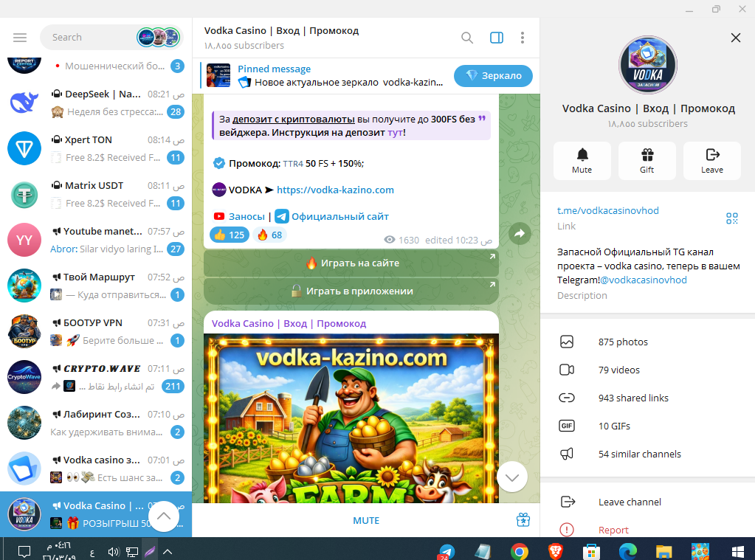Click the депозит с криптовалюты link

click(x=293, y=119)
